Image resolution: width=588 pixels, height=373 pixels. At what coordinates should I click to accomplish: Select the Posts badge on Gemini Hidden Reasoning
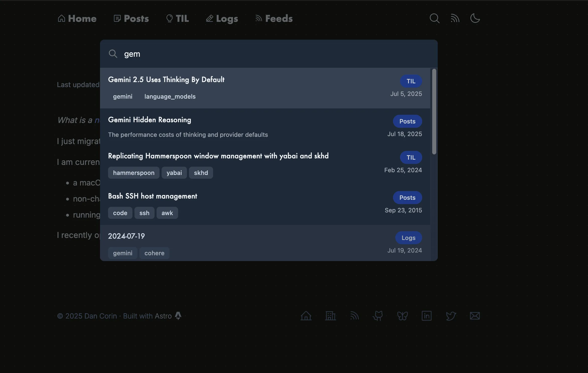coord(407,121)
